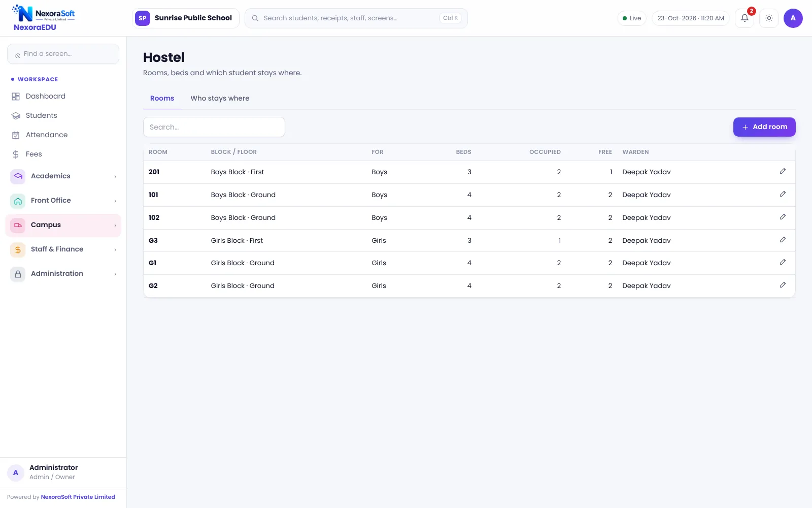Click the Boys Block · First cell

point(237,172)
